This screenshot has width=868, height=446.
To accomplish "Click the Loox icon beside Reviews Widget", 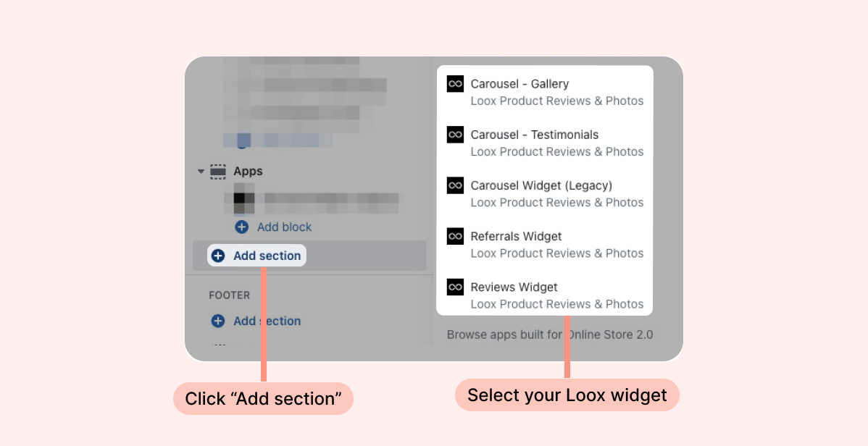I will (455, 287).
